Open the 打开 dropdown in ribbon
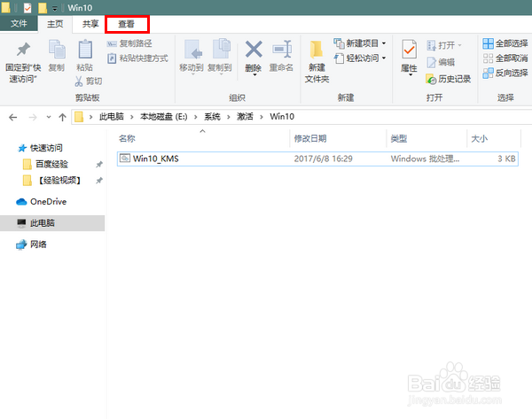Screen dimensions: 532x419 coord(459,45)
